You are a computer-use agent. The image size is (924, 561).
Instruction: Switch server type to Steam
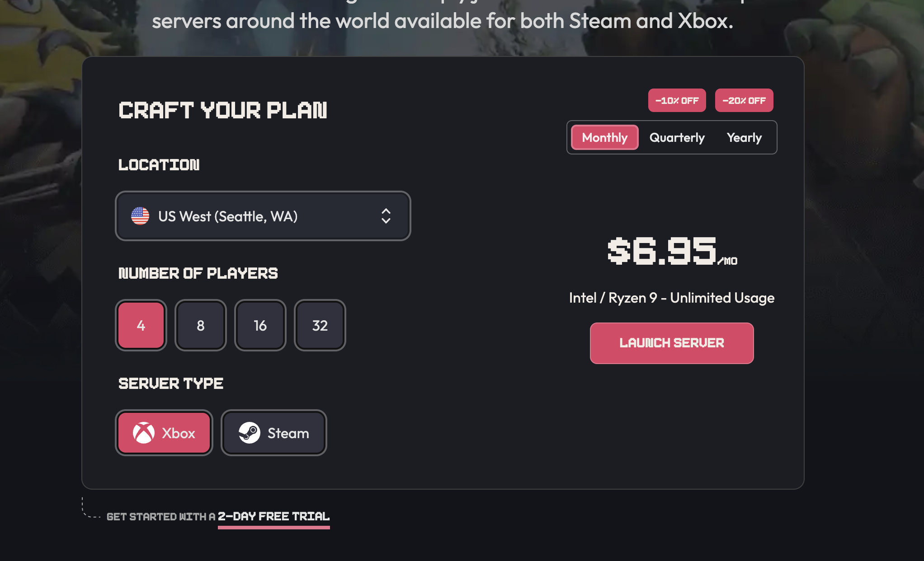(274, 433)
